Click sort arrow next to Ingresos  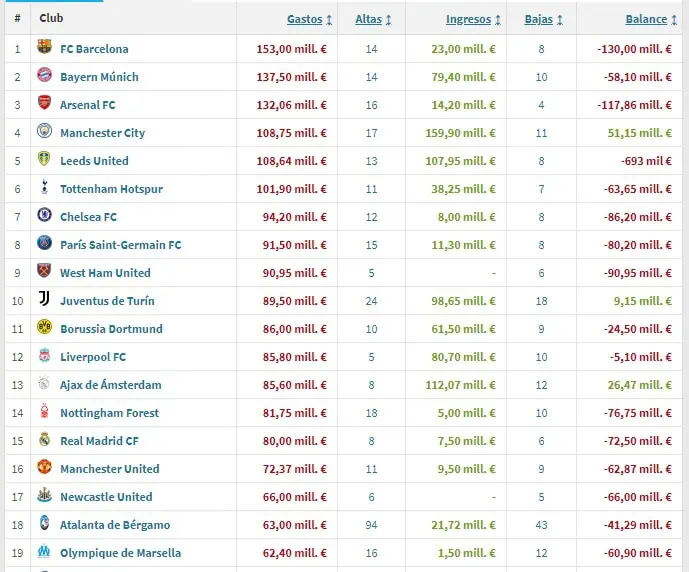498,20
